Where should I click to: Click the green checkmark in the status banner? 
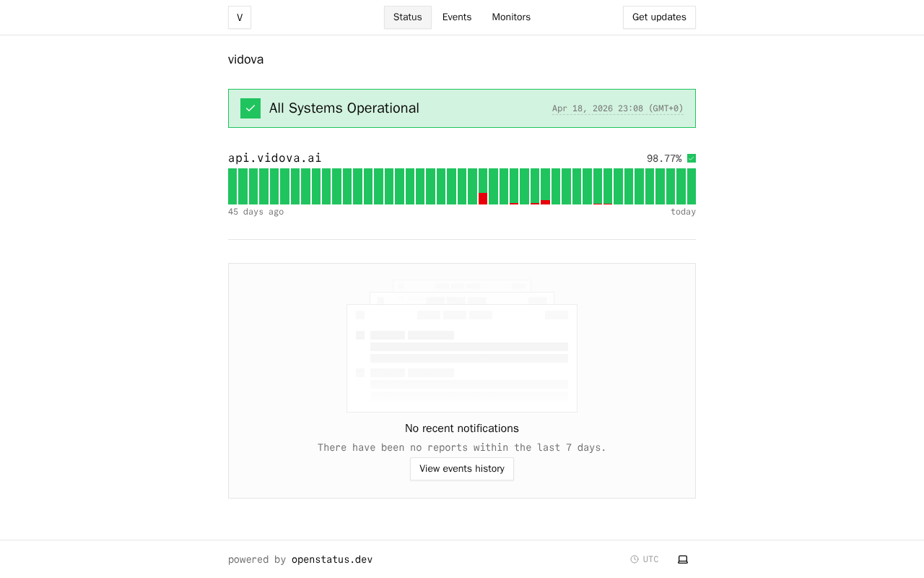[250, 108]
